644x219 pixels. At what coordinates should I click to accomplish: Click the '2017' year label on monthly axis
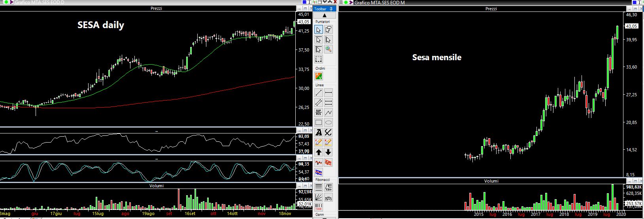(536, 214)
